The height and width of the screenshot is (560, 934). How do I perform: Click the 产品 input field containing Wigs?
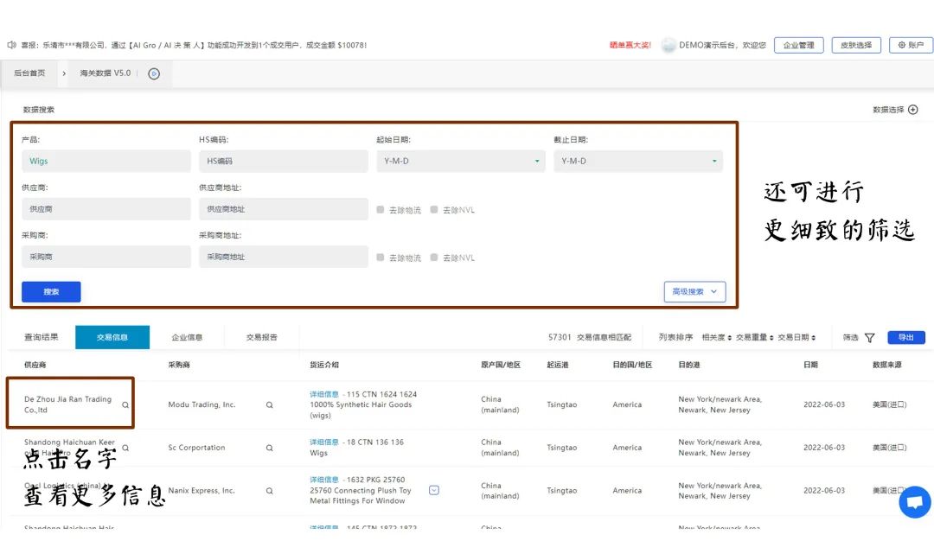106,162
